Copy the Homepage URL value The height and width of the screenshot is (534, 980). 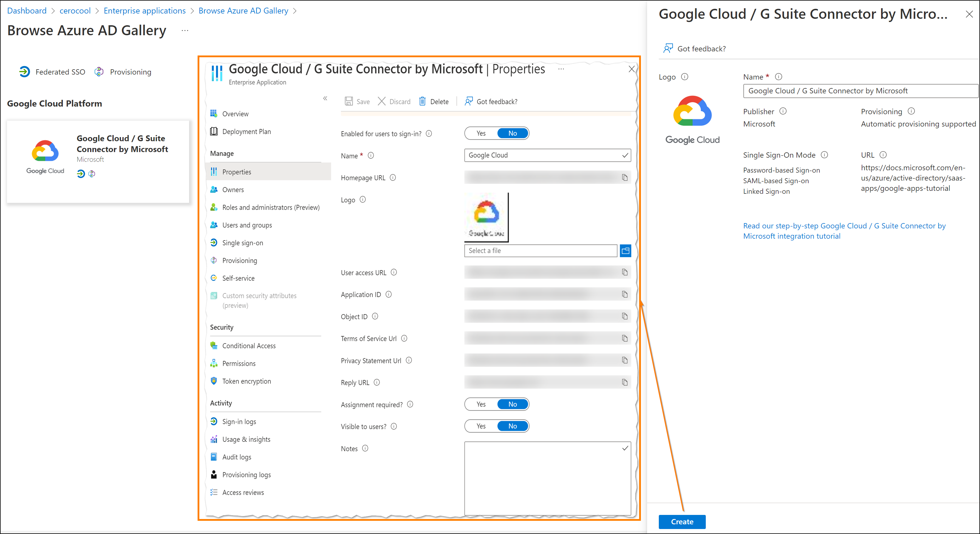(625, 178)
